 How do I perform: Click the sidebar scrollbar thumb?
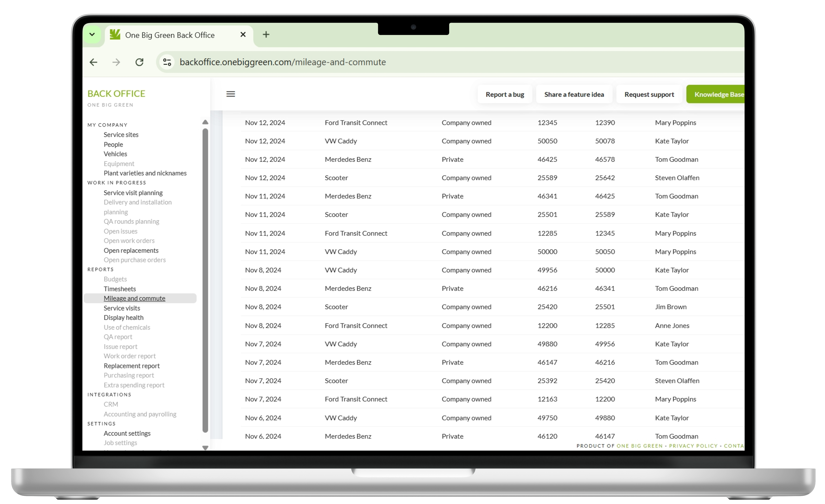205,280
